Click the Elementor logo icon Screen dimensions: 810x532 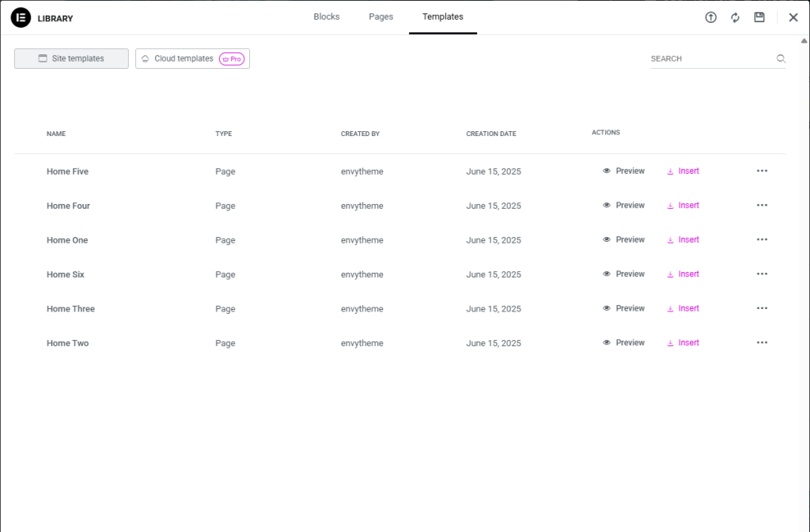21,17
